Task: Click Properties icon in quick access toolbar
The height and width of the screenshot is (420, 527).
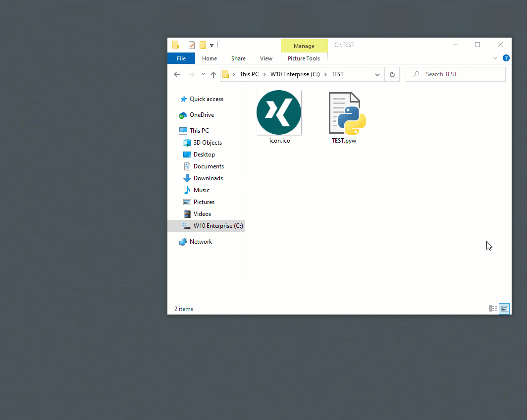Action: click(192, 45)
